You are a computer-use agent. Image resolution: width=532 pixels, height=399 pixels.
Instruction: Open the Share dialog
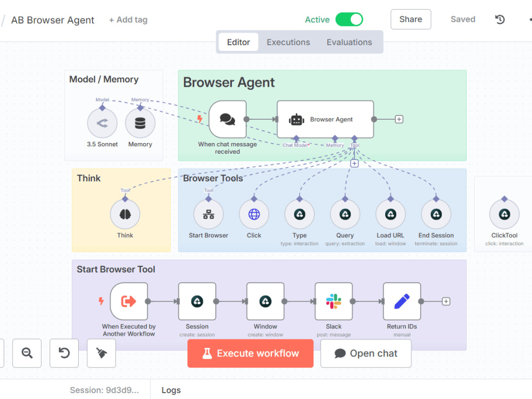411,19
